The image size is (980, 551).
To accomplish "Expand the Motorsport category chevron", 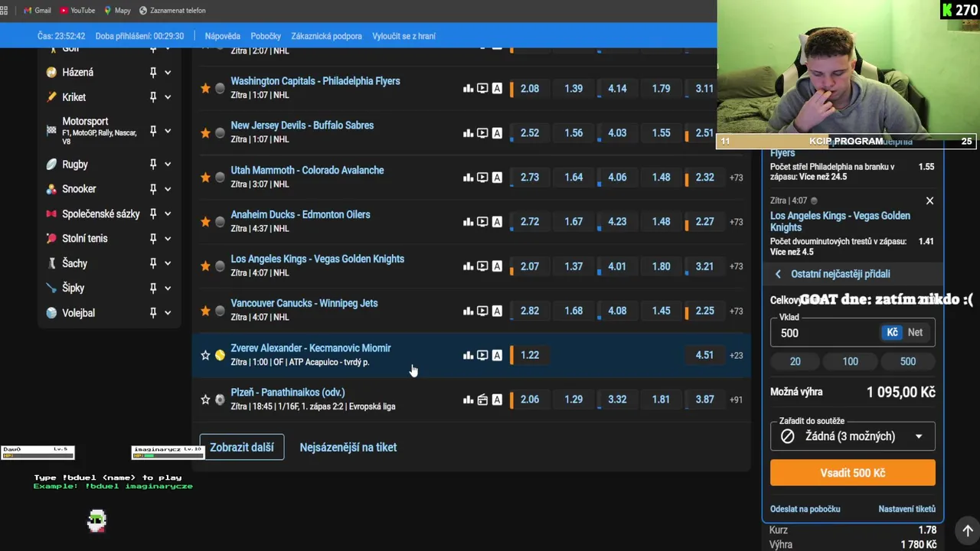I will pos(168,131).
